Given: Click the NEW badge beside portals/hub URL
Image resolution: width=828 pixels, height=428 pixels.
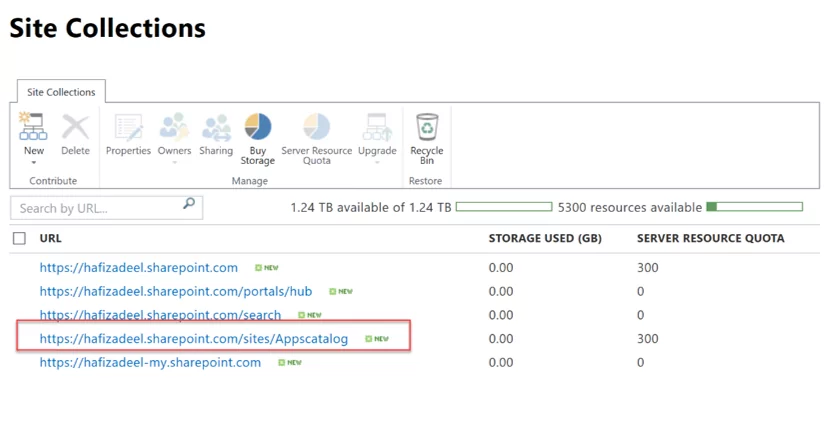Looking at the screenshot, I should coord(341,291).
